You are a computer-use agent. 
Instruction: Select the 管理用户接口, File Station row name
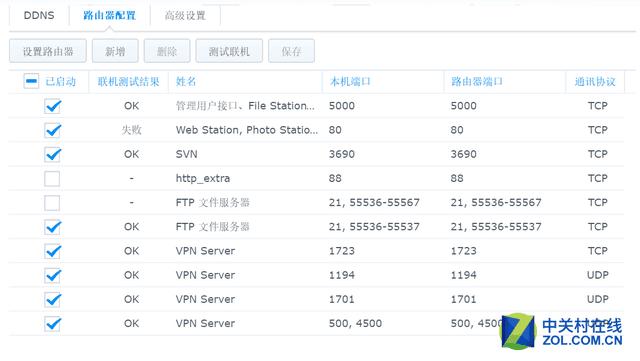(245, 106)
